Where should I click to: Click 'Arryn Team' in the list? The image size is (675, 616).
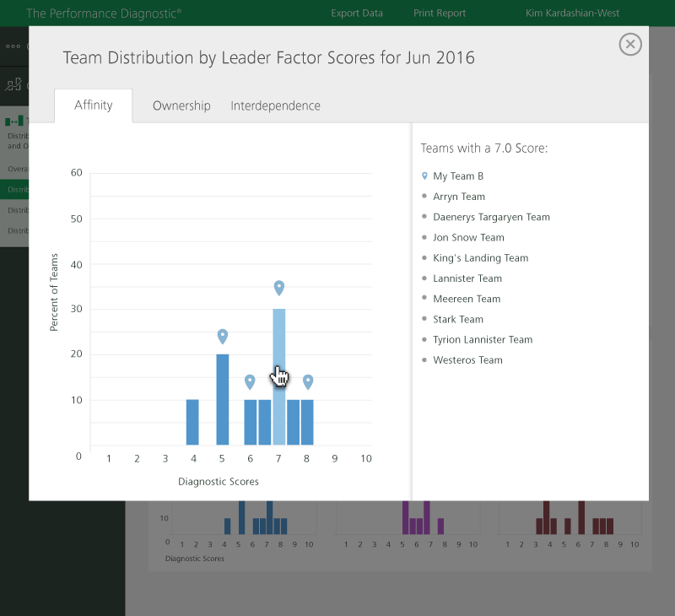[x=459, y=197]
